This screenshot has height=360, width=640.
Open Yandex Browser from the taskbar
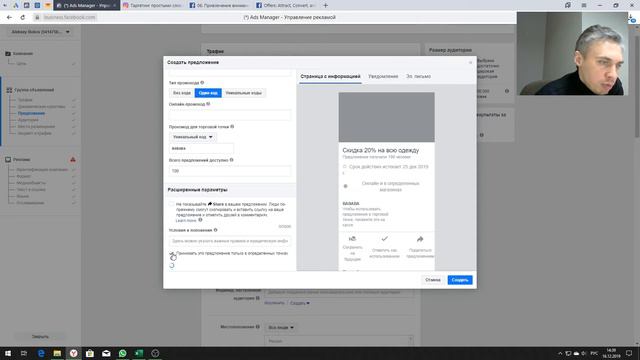pyautogui.click(x=73, y=353)
